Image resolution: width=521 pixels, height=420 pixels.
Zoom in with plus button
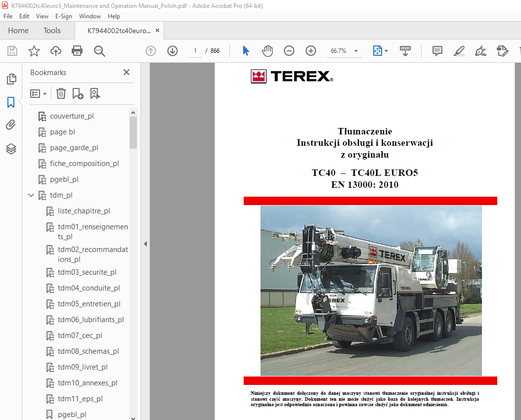point(311,51)
